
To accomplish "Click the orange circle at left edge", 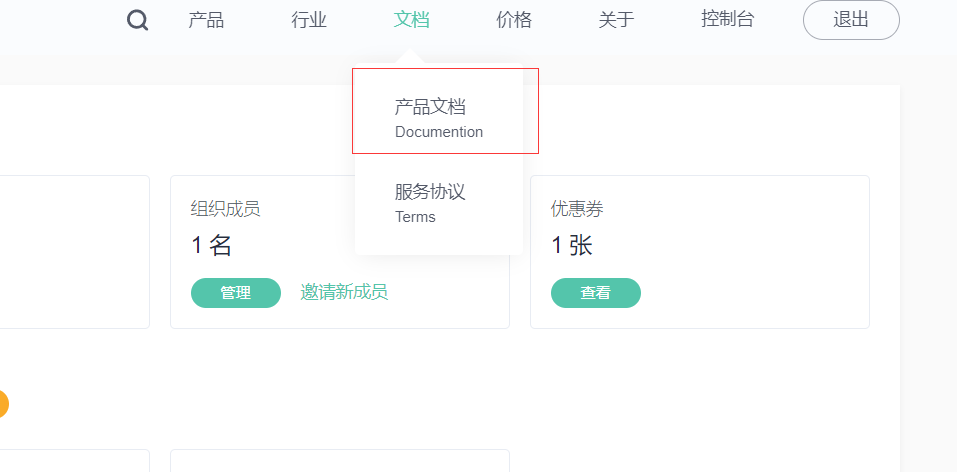I will (x=2, y=404).
